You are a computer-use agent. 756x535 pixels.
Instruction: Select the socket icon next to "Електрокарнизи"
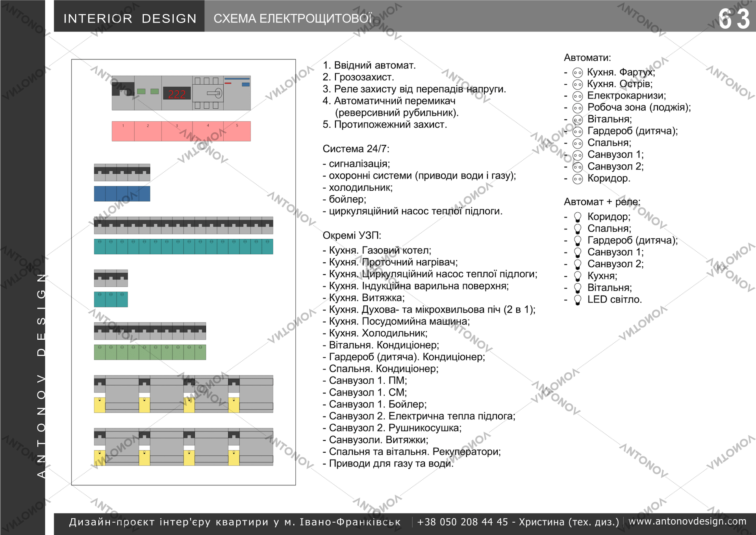pos(577,97)
